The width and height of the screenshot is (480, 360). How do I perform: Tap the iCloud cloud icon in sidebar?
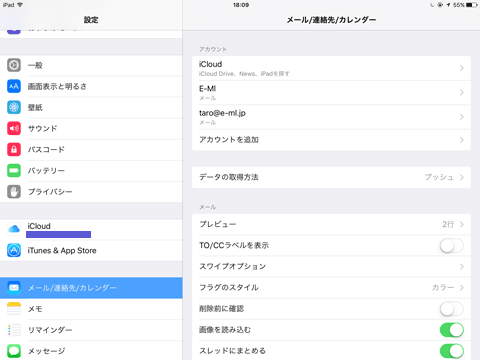click(14, 229)
